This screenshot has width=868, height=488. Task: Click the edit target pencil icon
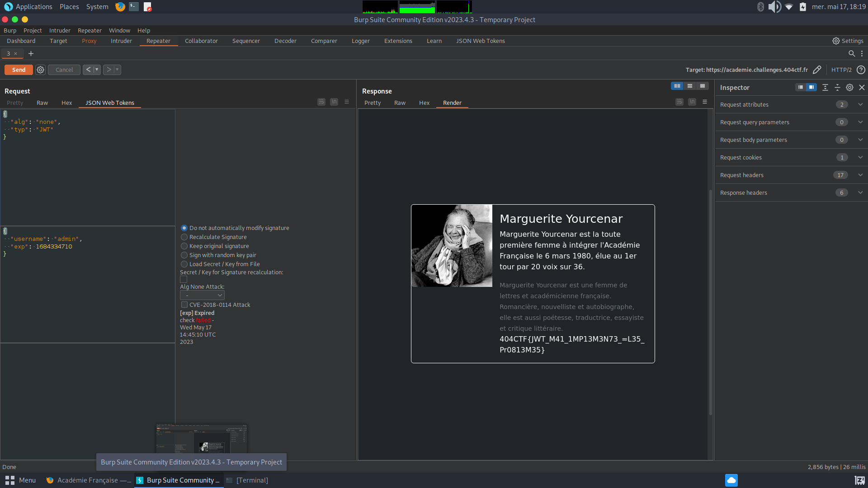(x=817, y=70)
